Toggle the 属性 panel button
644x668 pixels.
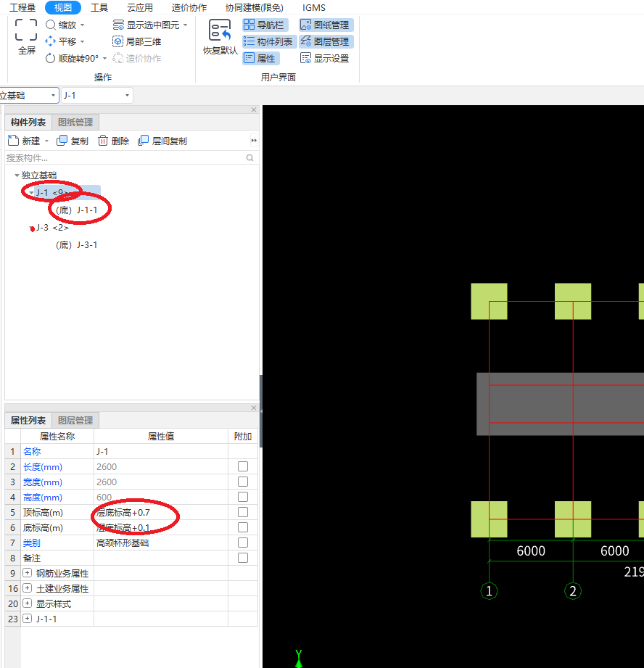click(260, 58)
